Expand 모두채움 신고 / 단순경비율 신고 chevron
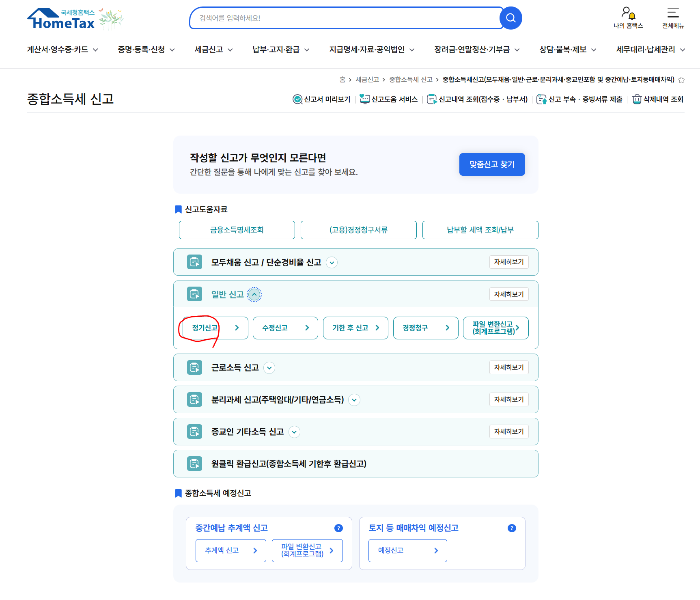 pyautogui.click(x=332, y=263)
